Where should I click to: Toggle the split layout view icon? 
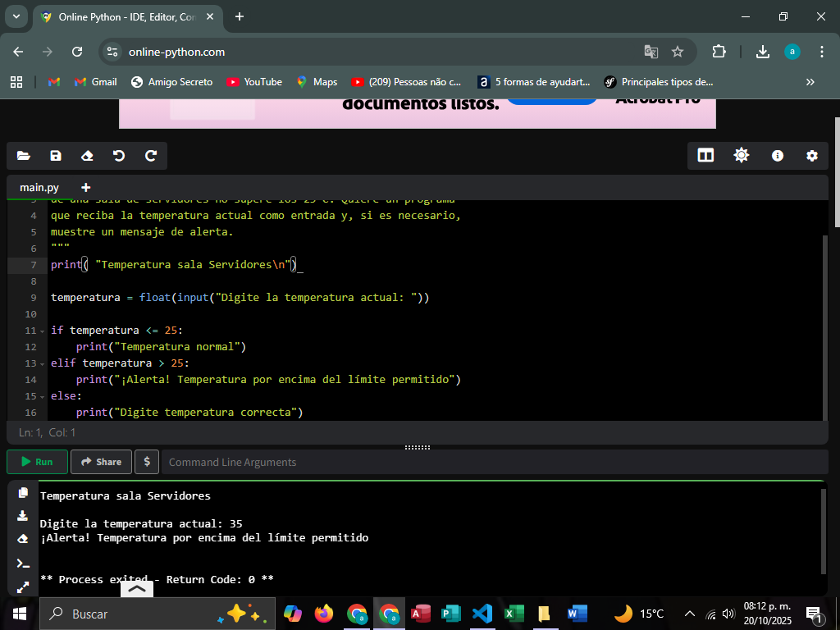705,156
